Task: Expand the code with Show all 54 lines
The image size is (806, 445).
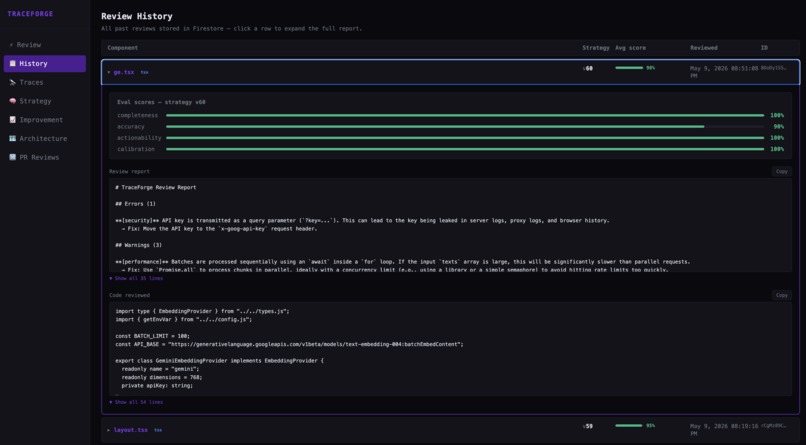Action: click(136, 402)
